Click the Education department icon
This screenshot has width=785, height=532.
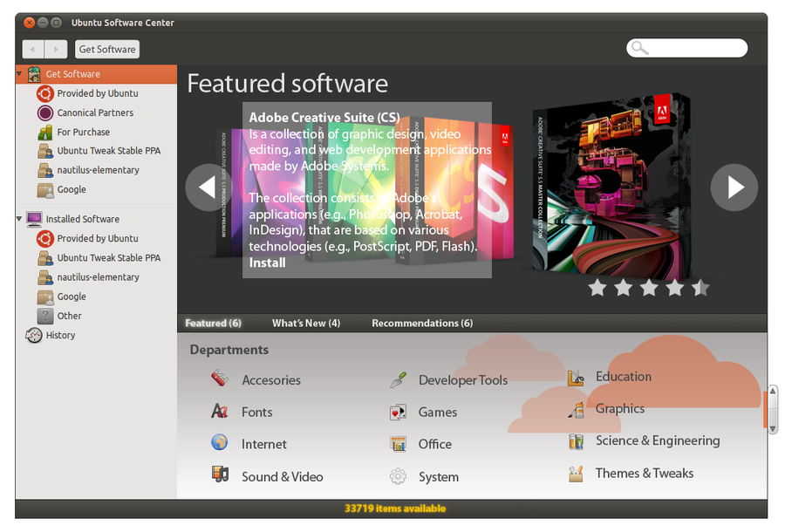click(x=576, y=378)
